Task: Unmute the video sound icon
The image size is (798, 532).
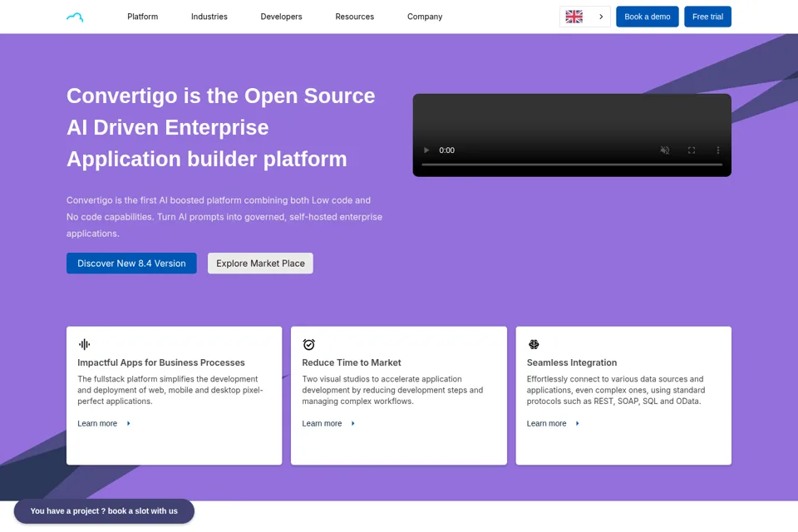Action: (x=665, y=150)
